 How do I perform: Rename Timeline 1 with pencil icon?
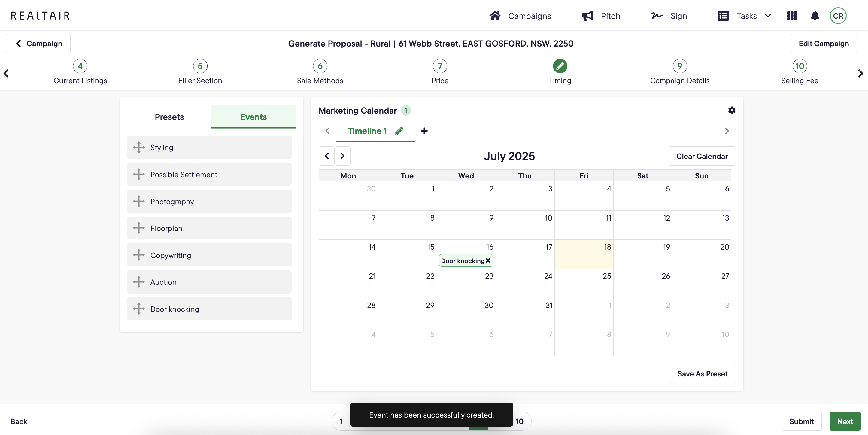coord(399,131)
